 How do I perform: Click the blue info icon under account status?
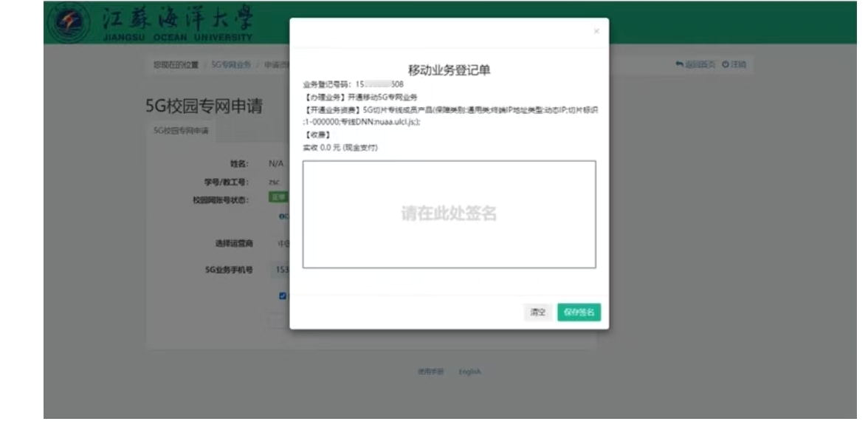pyautogui.click(x=281, y=216)
